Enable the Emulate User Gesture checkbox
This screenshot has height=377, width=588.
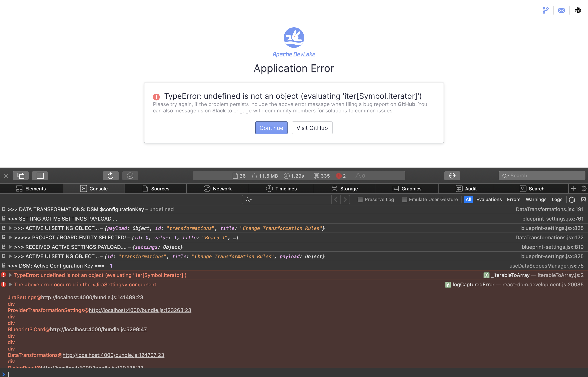tap(404, 200)
